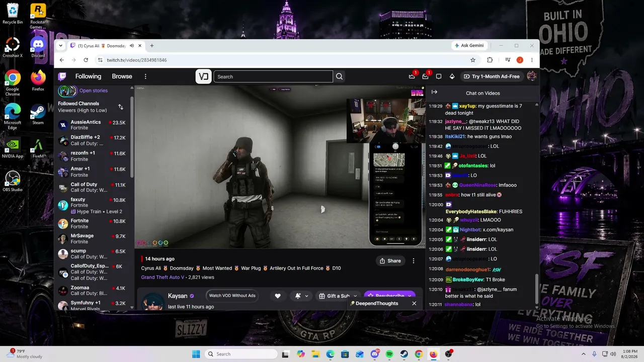This screenshot has height=362, width=644.
Task: Open the notification bell dropdown for Kaysan
Action: tap(301, 296)
